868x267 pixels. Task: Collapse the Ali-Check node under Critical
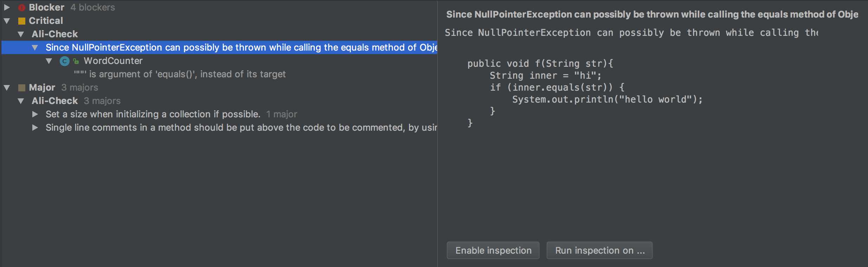(x=21, y=34)
